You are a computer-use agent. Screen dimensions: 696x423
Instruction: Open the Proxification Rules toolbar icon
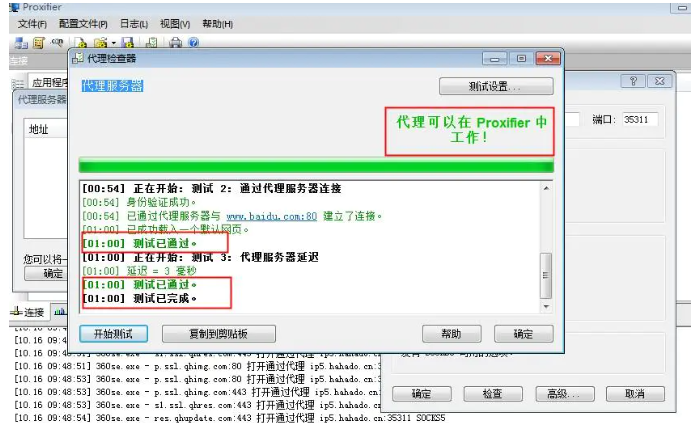[39, 43]
